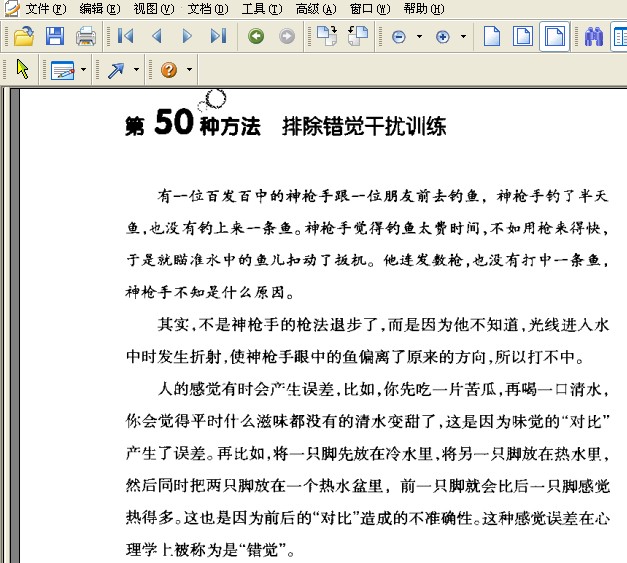Open the 帮助(H) menu
This screenshot has height=563, width=627.
[424, 9]
